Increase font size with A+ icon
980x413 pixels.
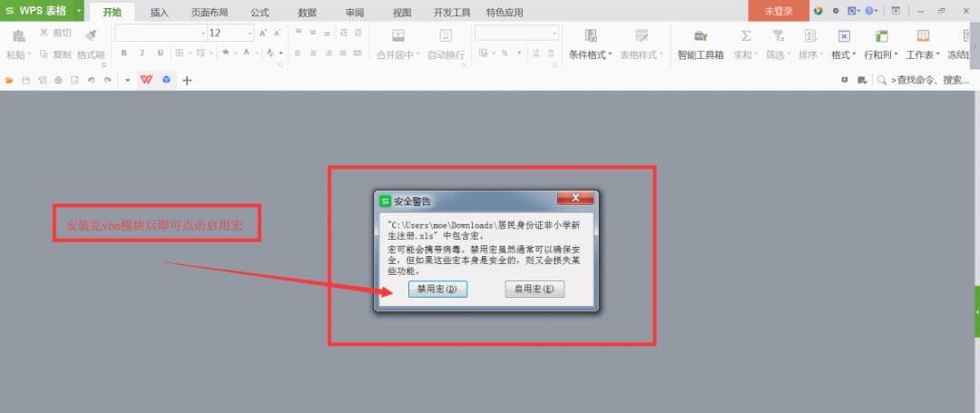263,33
